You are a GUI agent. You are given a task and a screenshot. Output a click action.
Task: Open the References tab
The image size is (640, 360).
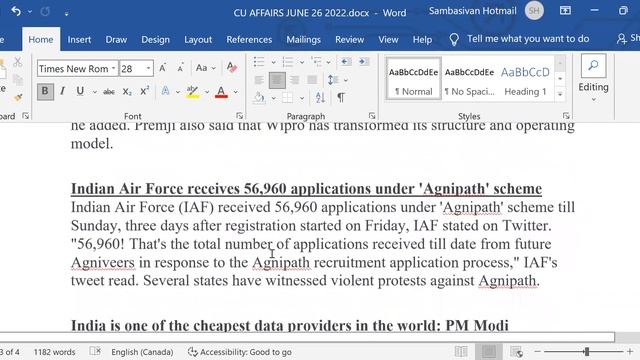click(249, 40)
